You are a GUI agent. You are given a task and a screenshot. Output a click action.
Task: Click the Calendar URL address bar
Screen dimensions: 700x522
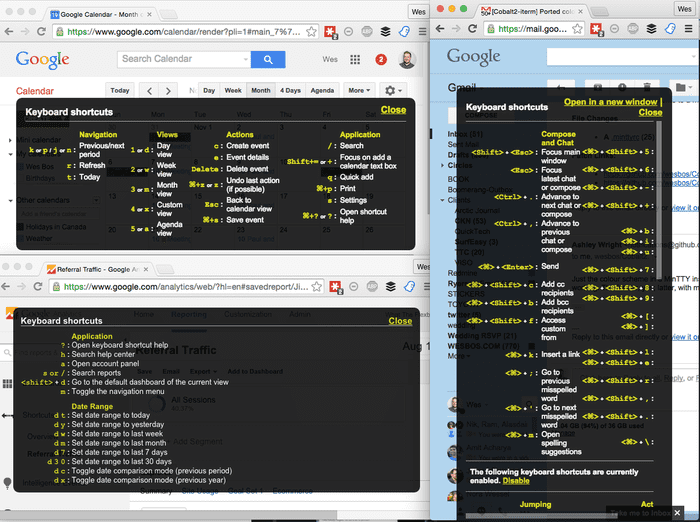tap(183, 32)
